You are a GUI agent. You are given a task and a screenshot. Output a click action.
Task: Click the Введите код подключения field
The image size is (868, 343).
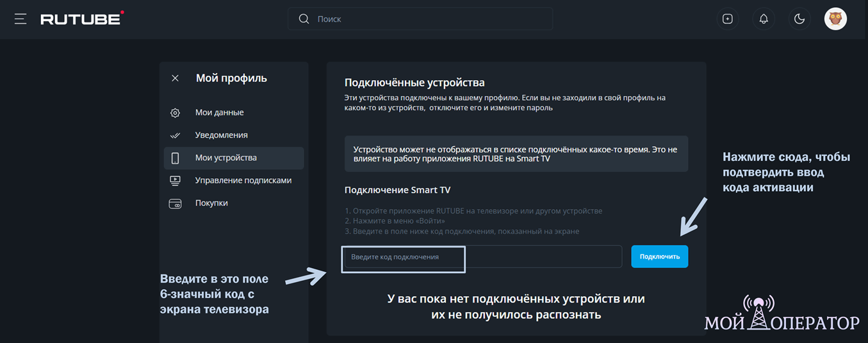tap(483, 256)
